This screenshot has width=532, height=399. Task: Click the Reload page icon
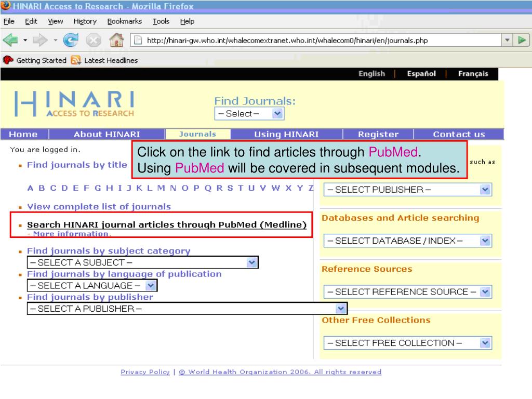coord(71,40)
